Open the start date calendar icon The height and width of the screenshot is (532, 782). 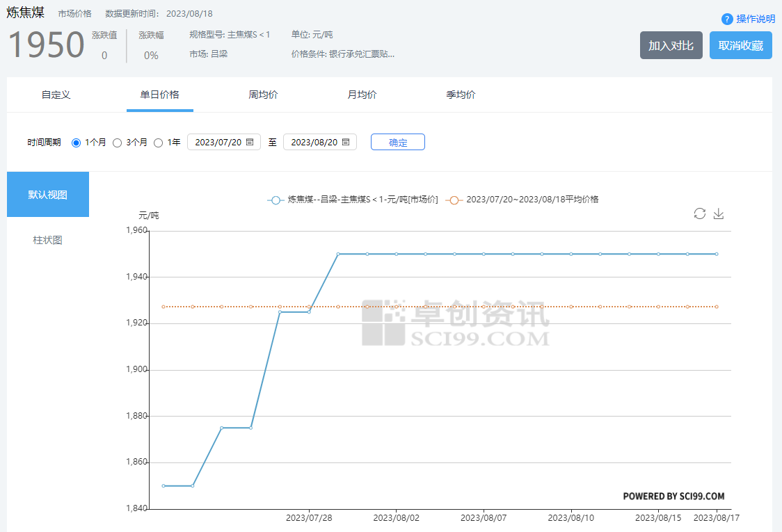250,142
